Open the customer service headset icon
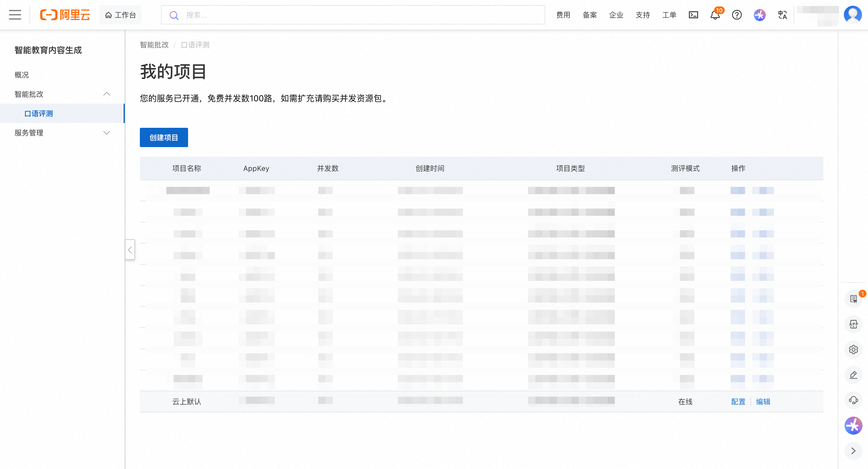868x469 pixels. [x=853, y=400]
